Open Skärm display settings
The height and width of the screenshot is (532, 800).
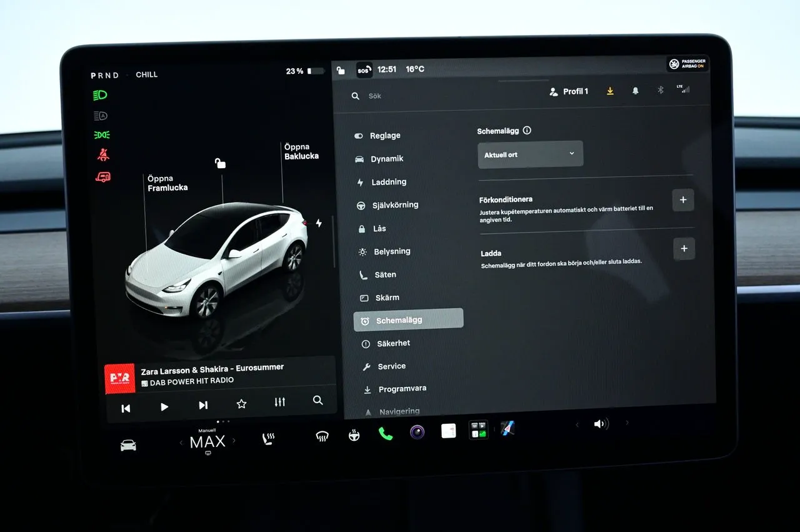click(x=379, y=298)
